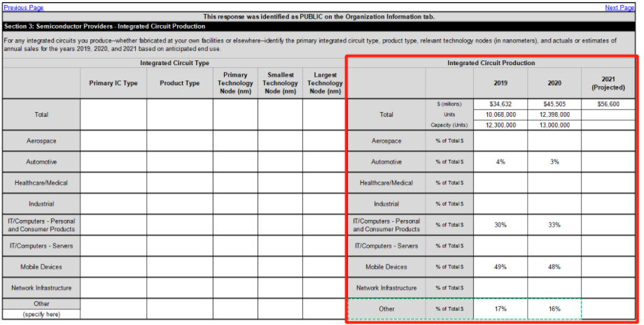This screenshot has width=644, height=325.
Task: Select the 2019 total sales cell showing $34,632
Action: click(500, 104)
